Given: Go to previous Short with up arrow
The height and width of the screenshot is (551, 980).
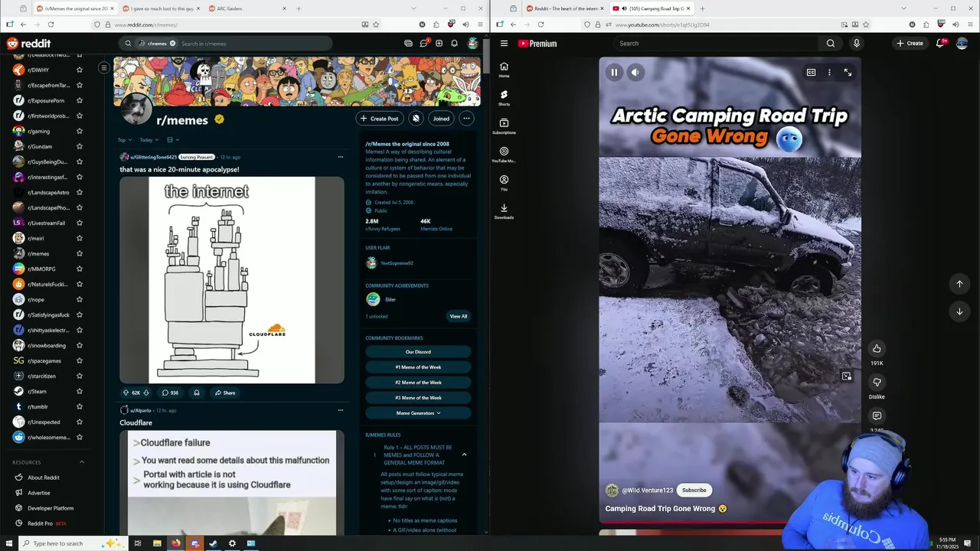Looking at the screenshot, I should pyautogui.click(x=959, y=284).
